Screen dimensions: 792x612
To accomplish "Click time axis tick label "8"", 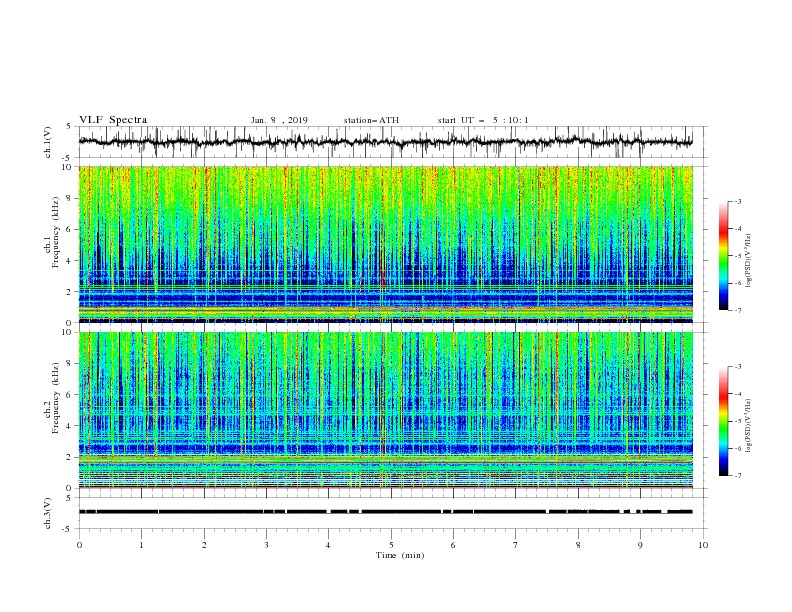I will pos(578,545).
